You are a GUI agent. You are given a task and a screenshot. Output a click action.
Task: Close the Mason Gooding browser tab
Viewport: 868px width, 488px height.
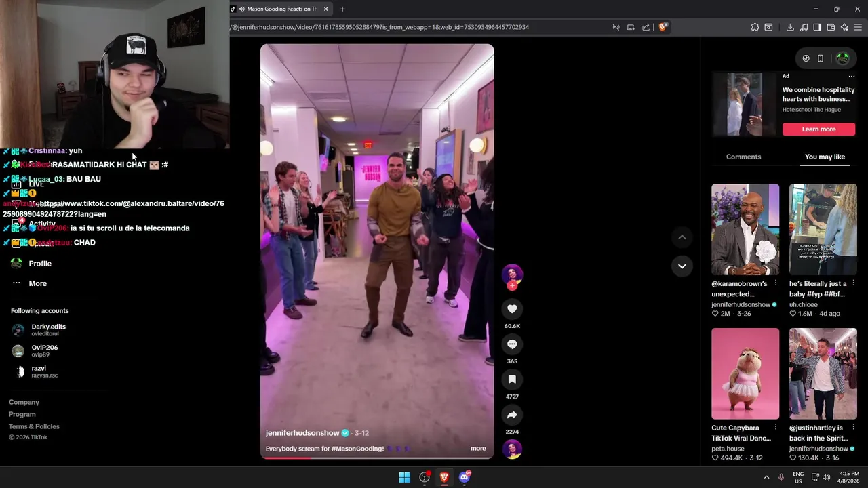tap(325, 9)
